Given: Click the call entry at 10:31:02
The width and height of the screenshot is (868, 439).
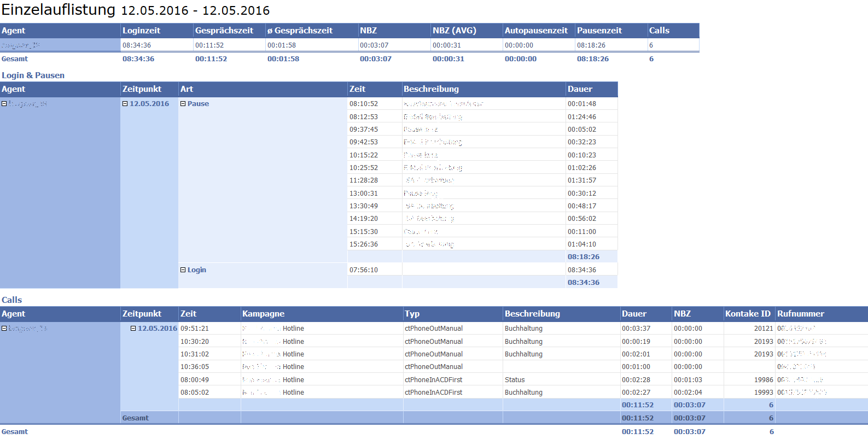Looking at the screenshot, I should [195, 354].
